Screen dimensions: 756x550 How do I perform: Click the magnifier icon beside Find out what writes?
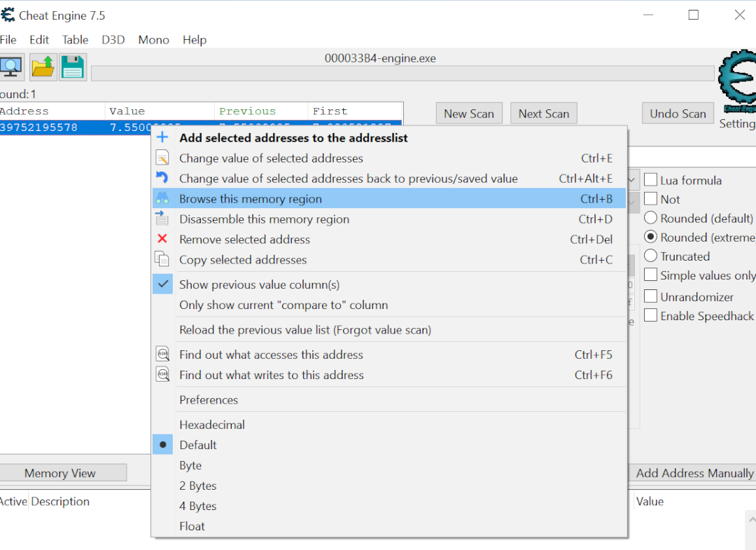(x=163, y=374)
